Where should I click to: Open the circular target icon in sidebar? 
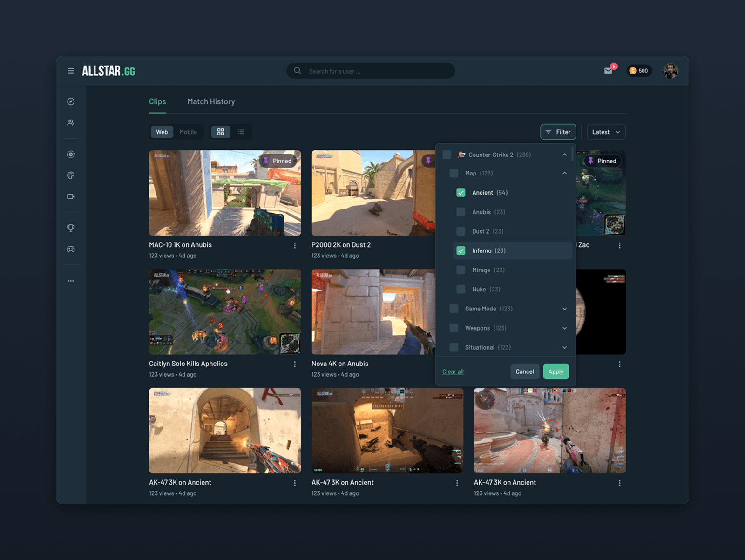71,155
